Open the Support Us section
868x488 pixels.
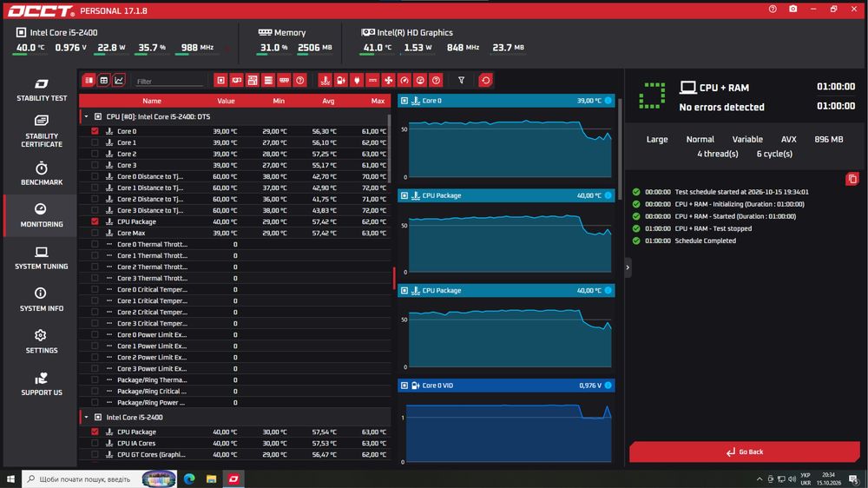pos(41,384)
